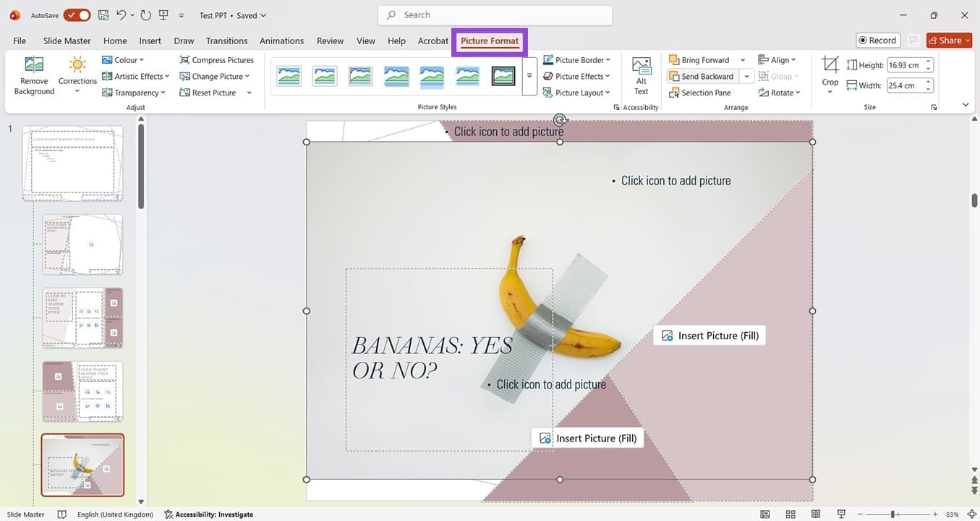Open the Artistic Effects dropdown
Screen dimensions: 980x521
tap(136, 76)
